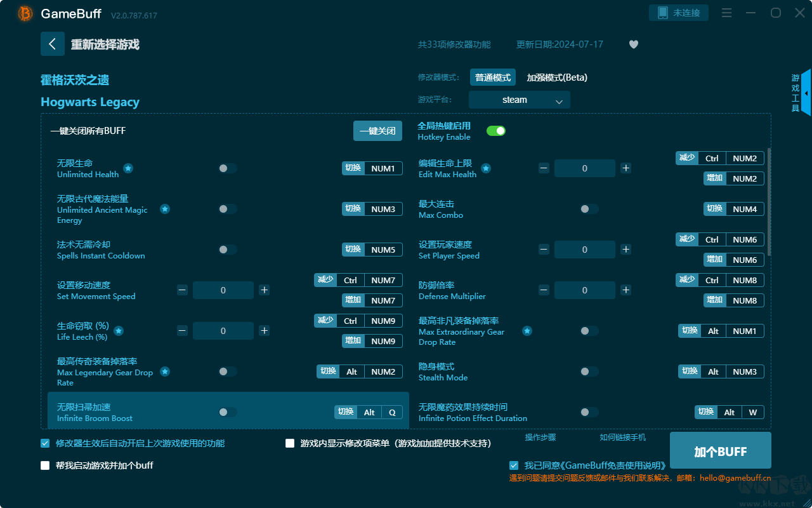Decrease Edit Max Health with minus icon

tap(544, 168)
